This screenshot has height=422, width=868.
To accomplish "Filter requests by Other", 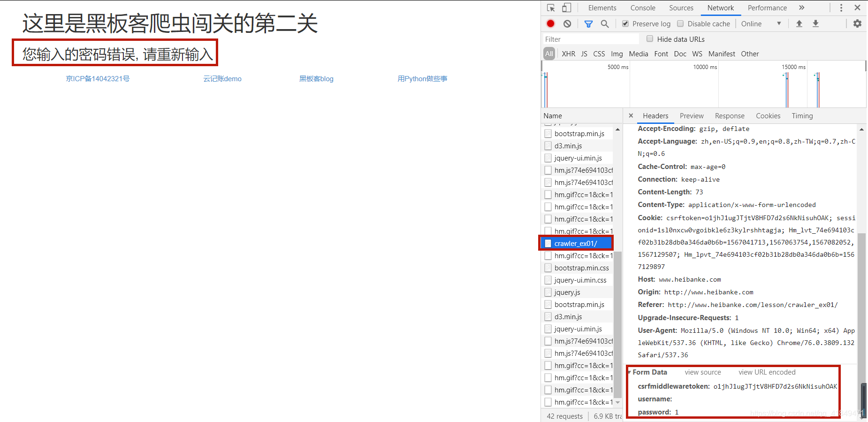I will click(750, 54).
